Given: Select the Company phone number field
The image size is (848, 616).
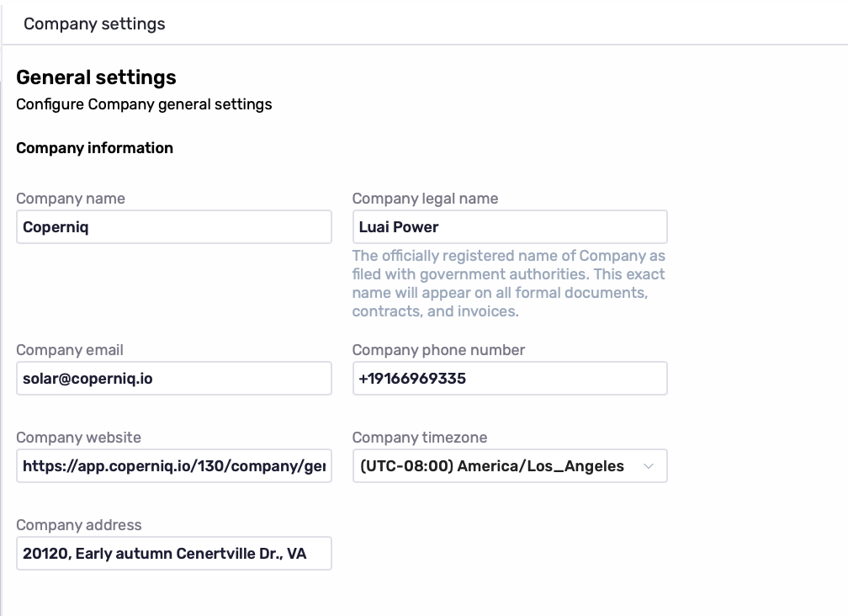Looking at the screenshot, I should pos(510,379).
